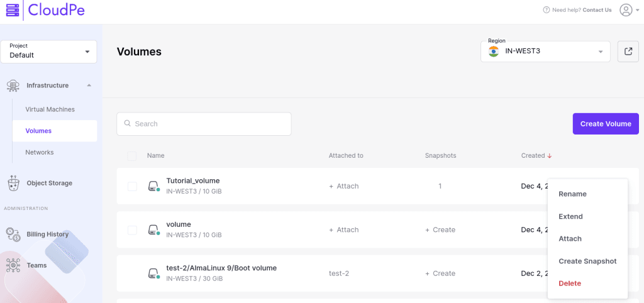Click the attached instance test-2
This screenshot has width=644, height=303.
[x=339, y=273]
